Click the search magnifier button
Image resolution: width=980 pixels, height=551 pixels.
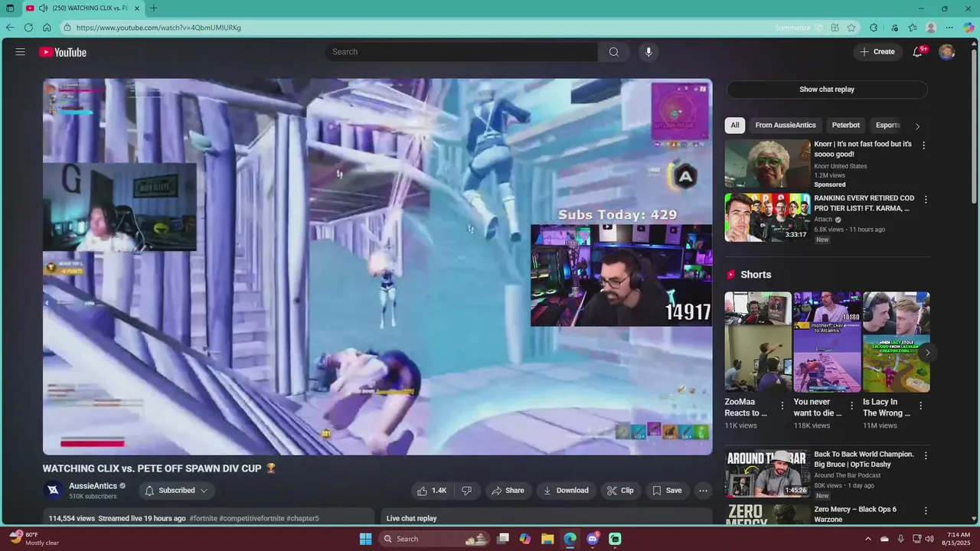pos(613,52)
